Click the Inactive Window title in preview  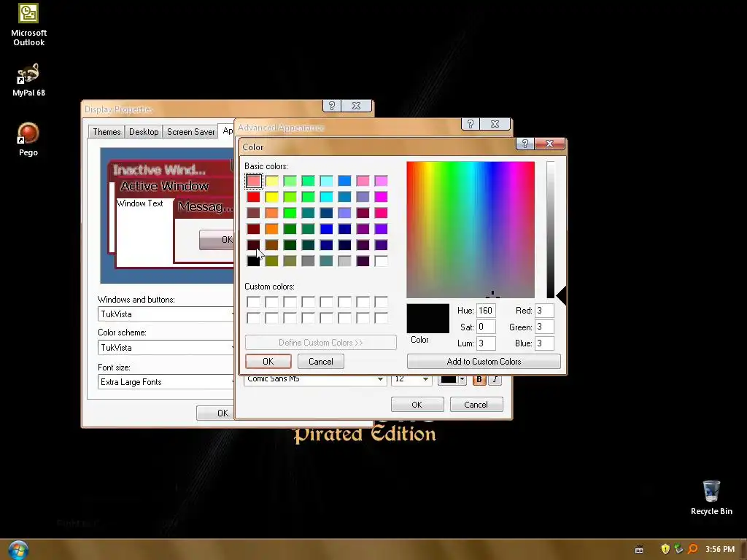(159, 170)
